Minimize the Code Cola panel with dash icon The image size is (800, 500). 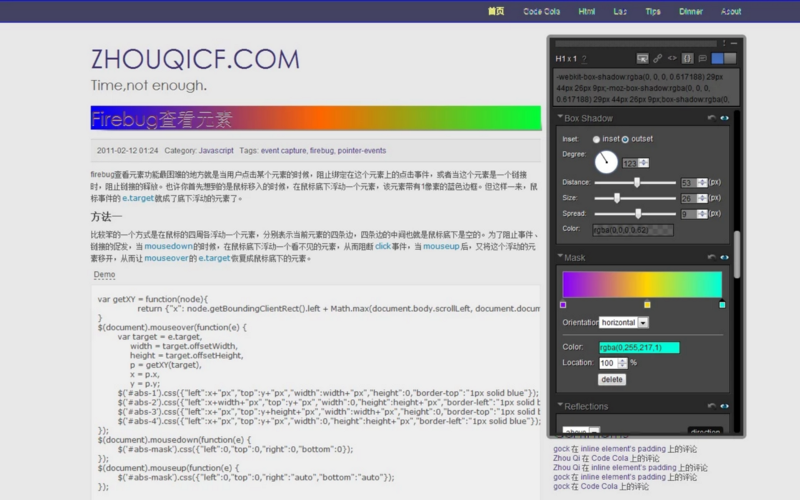coord(734,43)
